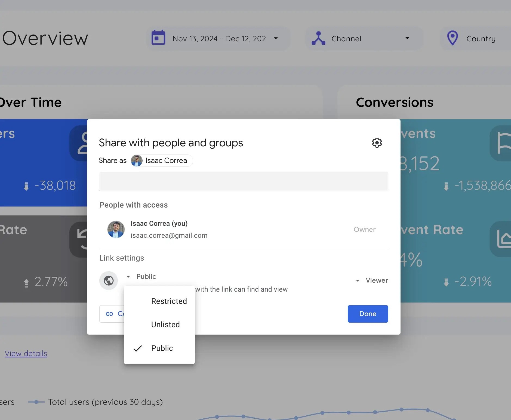Click the Total users trend line legend marker

pyautogui.click(x=36, y=402)
